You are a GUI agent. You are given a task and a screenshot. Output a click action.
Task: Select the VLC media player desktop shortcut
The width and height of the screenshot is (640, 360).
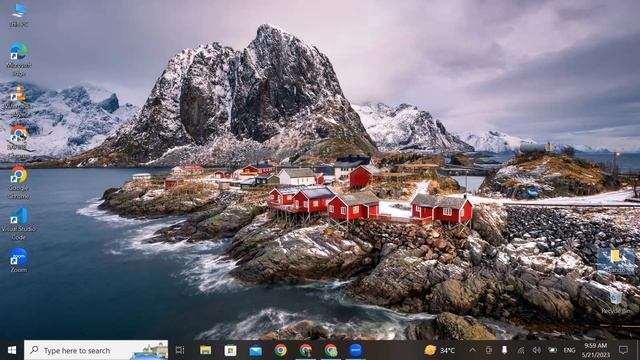click(x=18, y=101)
